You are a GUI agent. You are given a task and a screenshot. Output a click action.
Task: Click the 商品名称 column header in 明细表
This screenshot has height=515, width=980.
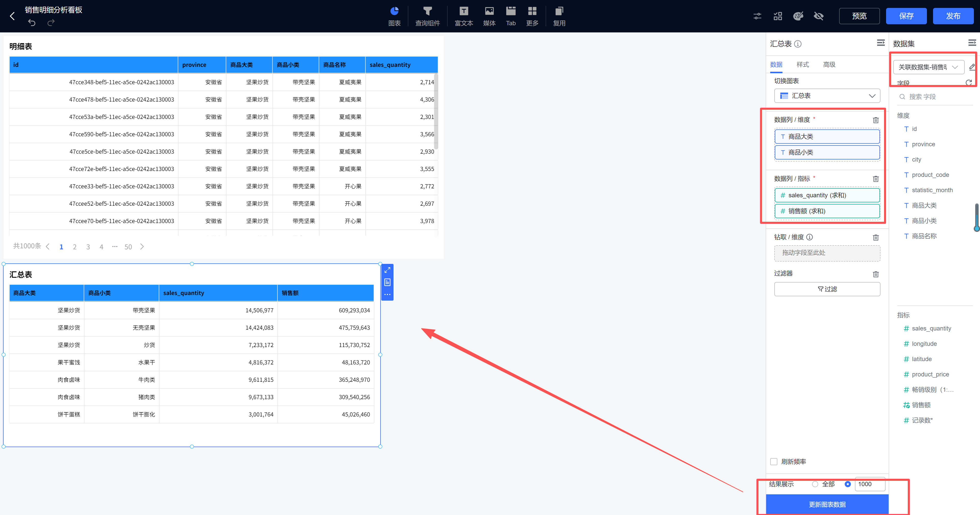point(342,65)
